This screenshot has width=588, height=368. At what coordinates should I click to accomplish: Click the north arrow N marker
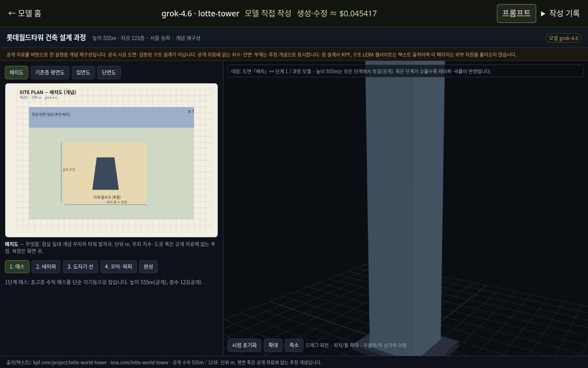pos(191,111)
